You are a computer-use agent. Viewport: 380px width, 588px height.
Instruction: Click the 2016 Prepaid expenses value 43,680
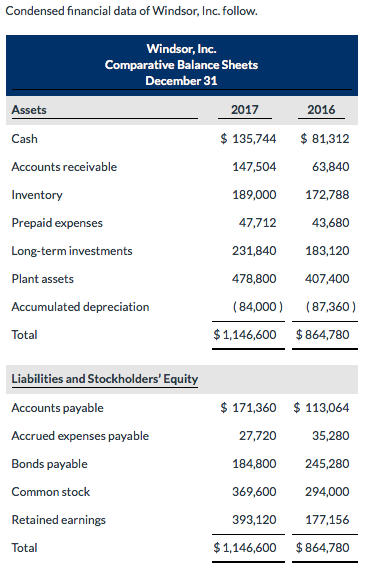(330, 223)
